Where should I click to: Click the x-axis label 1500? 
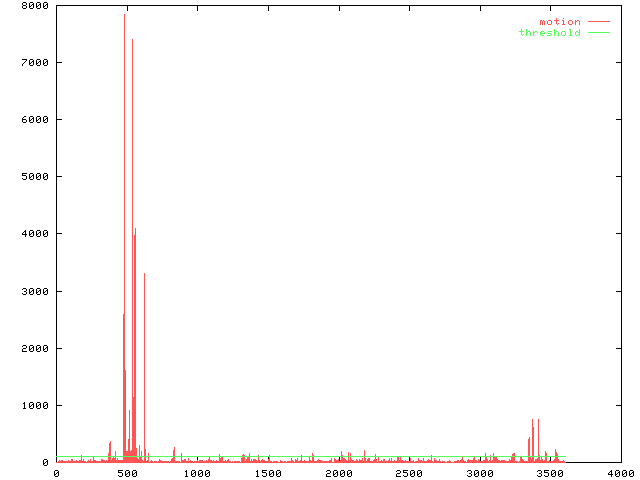click(x=267, y=473)
